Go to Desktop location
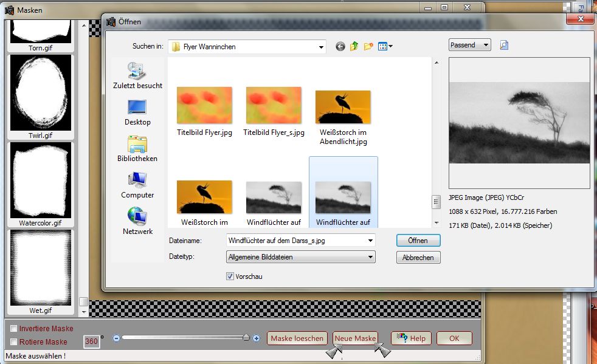This screenshot has width=597, height=364. point(137,112)
